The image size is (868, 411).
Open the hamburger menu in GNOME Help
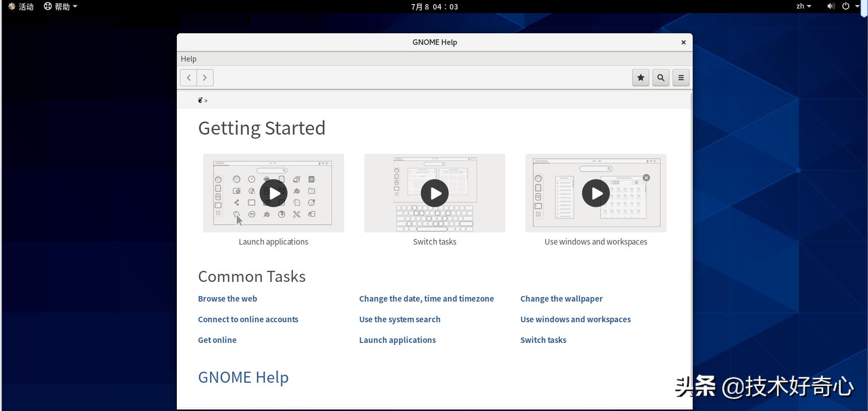(681, 78)
